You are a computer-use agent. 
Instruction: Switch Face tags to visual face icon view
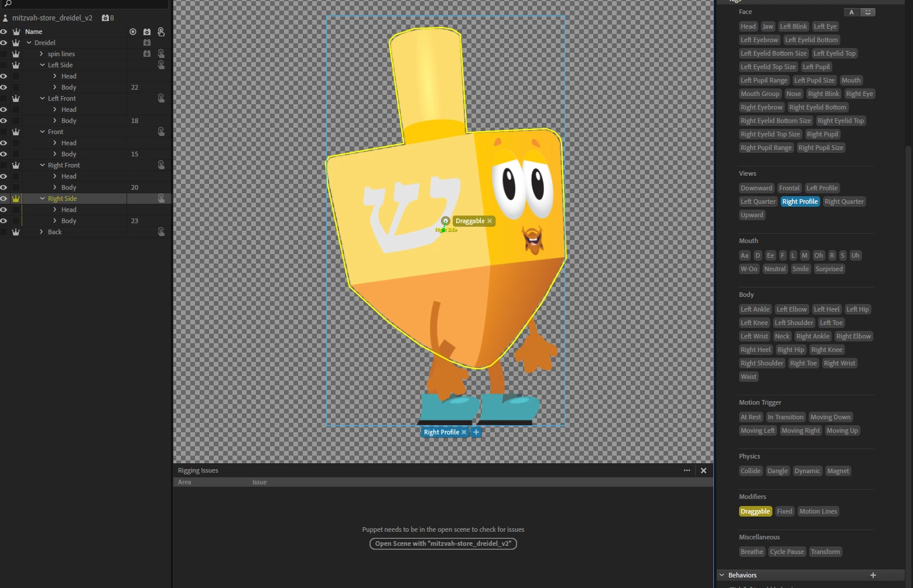pos(868,12)
